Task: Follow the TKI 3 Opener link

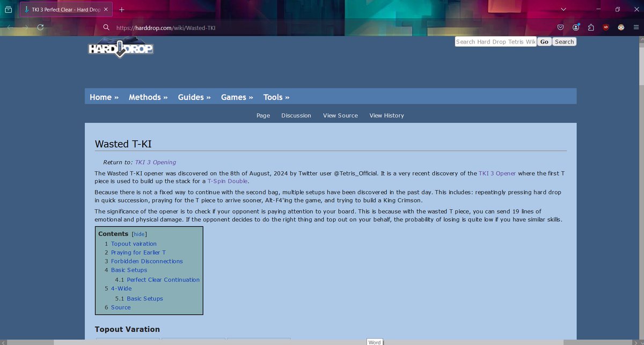Action: click(497, 173)
